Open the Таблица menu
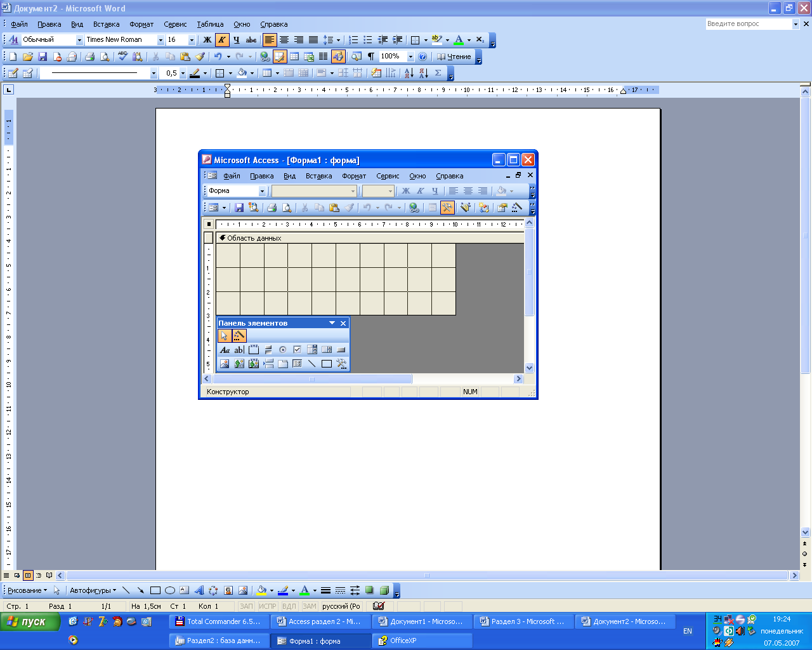This screenshot has width=812, height=650. (x=210, y=24)
